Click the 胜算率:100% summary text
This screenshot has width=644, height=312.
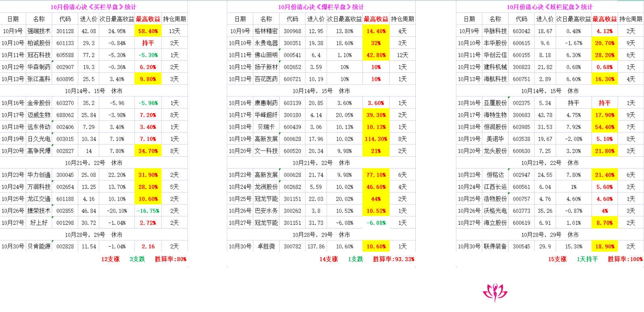tap(625, 259)
